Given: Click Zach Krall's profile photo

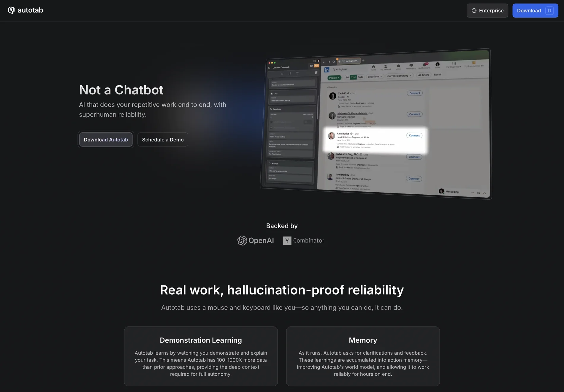Looking at the screenshot, I should point(333,96).
